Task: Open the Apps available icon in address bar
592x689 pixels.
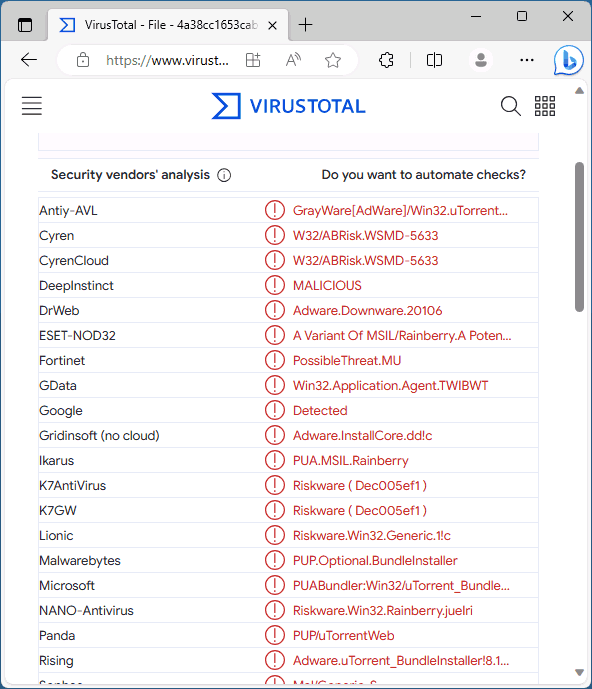Action: tap(253, 60)
